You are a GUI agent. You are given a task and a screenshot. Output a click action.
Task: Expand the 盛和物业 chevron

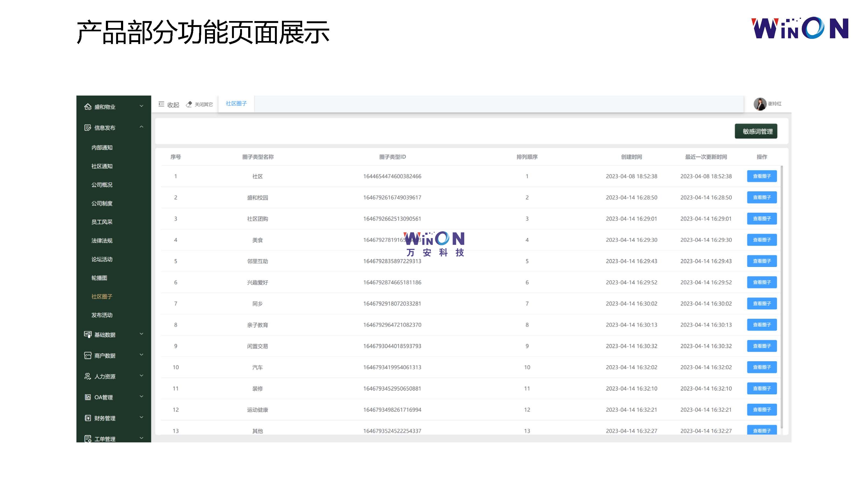(142, 106)
